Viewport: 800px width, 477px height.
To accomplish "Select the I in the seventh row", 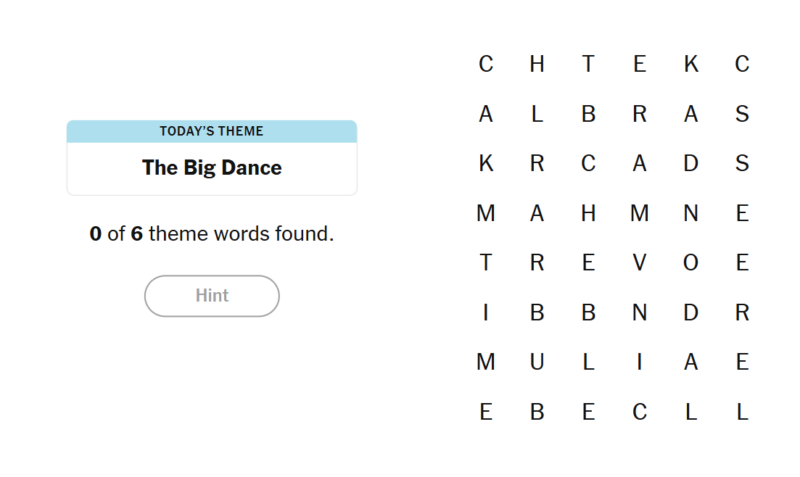I will point(640,362).
